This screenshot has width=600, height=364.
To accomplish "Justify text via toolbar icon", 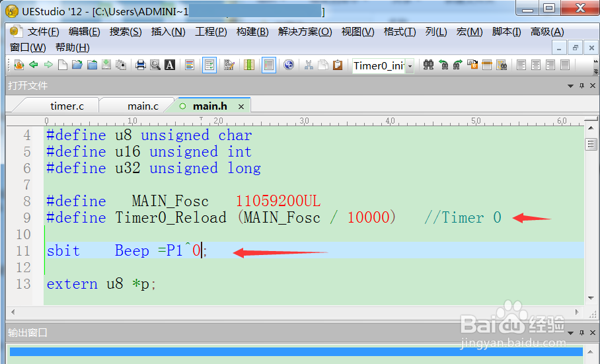I will point(565,65).
